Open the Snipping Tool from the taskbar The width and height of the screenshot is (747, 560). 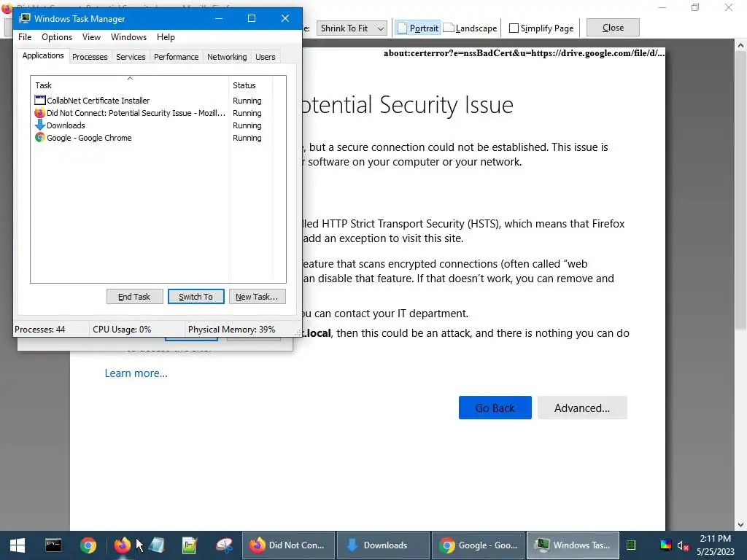[x=224, y=545]
